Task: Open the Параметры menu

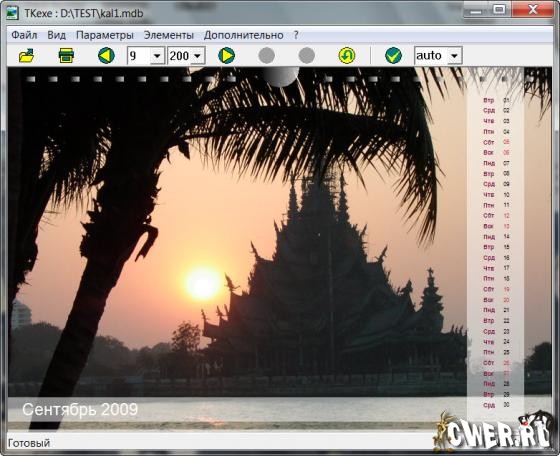Action: tap(105, 35)
